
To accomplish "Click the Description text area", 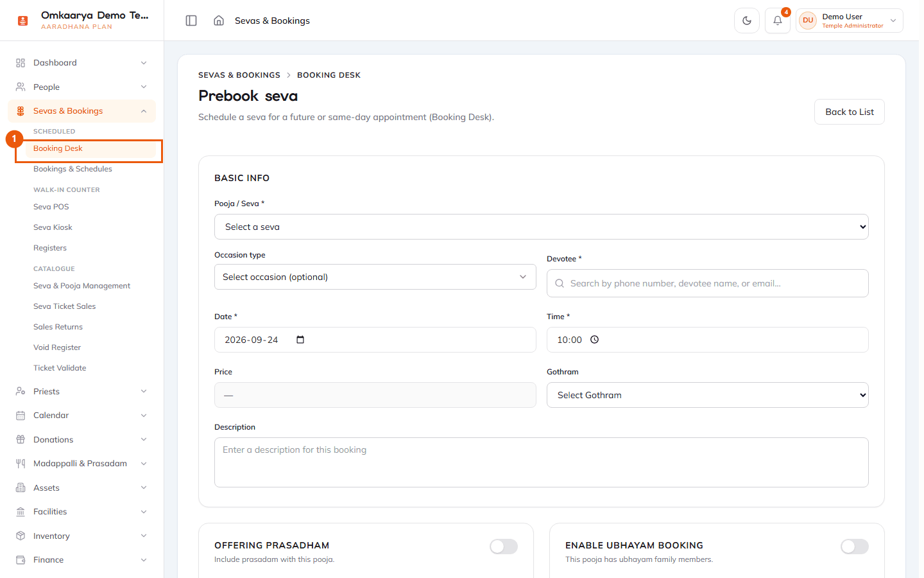I will pos(542,462).
